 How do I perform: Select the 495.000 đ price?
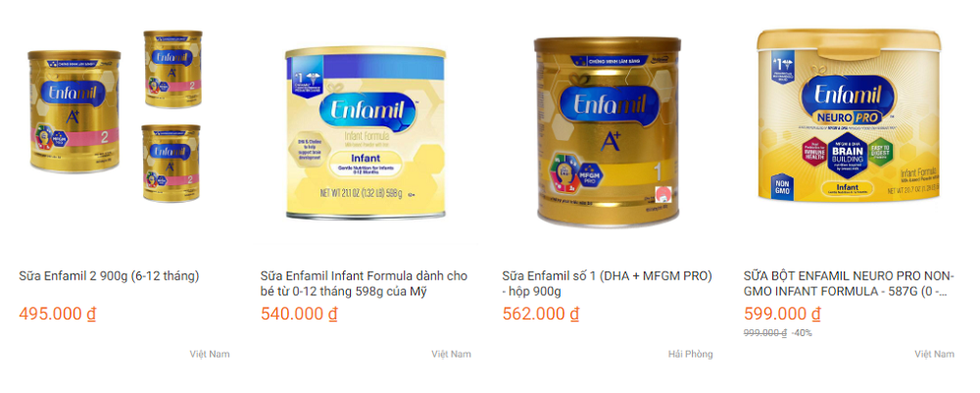(58, 314)
